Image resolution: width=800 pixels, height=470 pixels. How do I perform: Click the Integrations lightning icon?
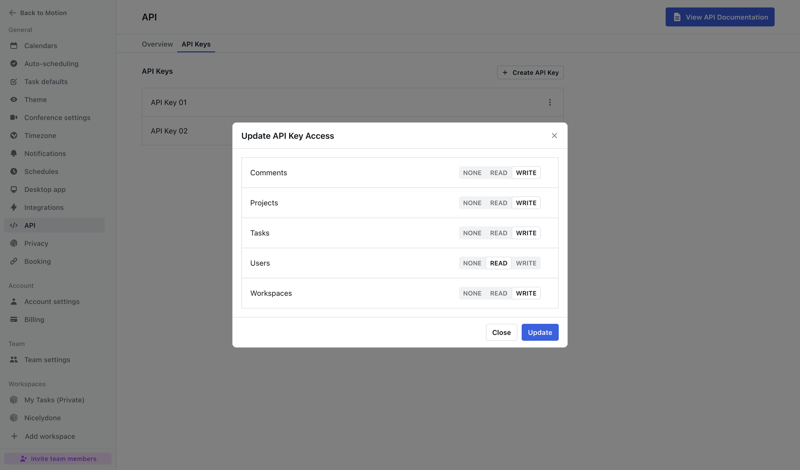click(14, 207)
